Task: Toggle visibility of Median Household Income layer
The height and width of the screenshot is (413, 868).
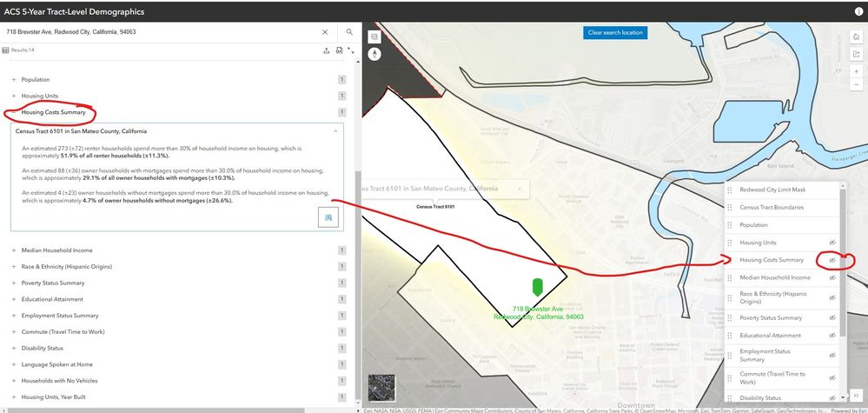Action: point(832,278)
